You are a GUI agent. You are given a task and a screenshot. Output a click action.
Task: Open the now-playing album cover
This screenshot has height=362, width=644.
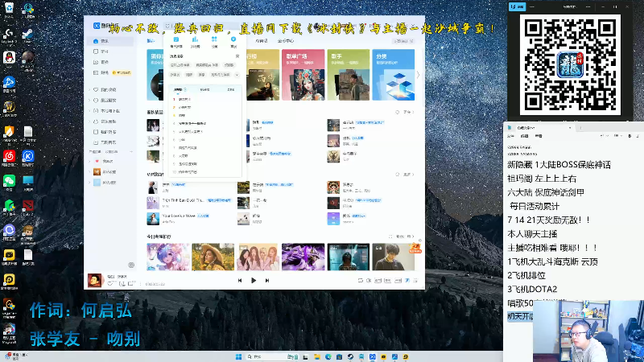coord(94,280)
